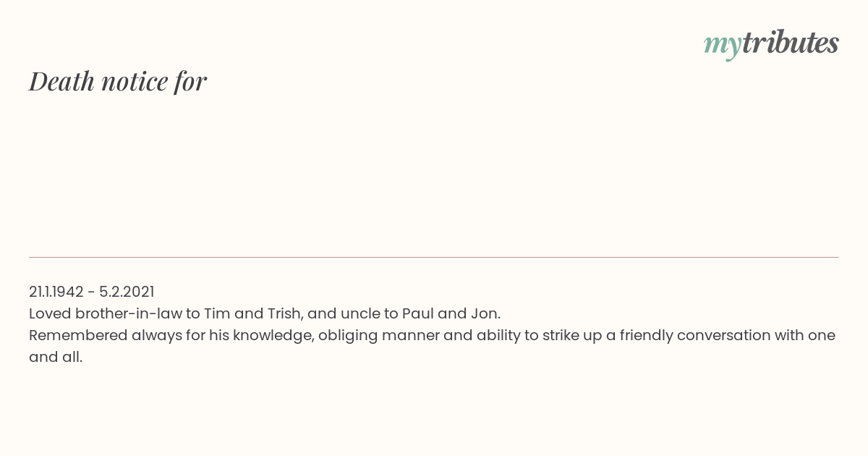Click the dark "tributes" part of logo
This screenshot has width=868, height=456.
(x=791, y=42)
